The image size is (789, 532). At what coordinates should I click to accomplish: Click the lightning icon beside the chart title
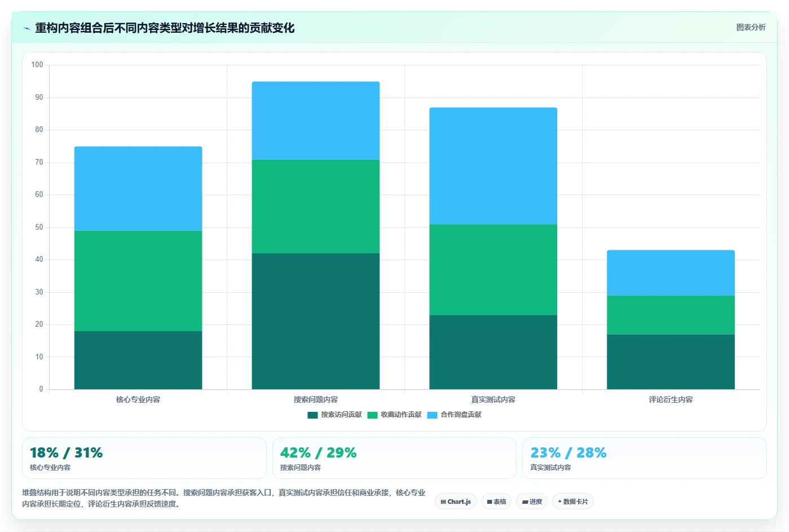[27, 28]
